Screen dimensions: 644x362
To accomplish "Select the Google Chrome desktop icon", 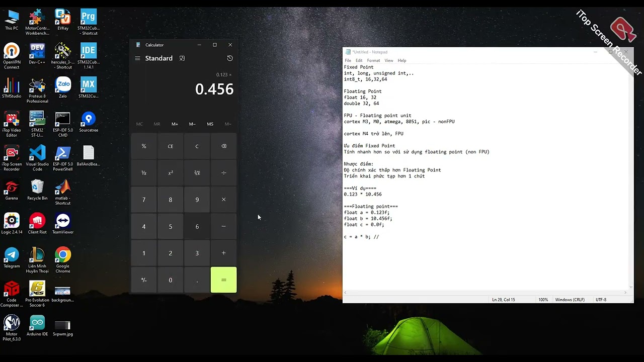I will [x=63, y=259].
